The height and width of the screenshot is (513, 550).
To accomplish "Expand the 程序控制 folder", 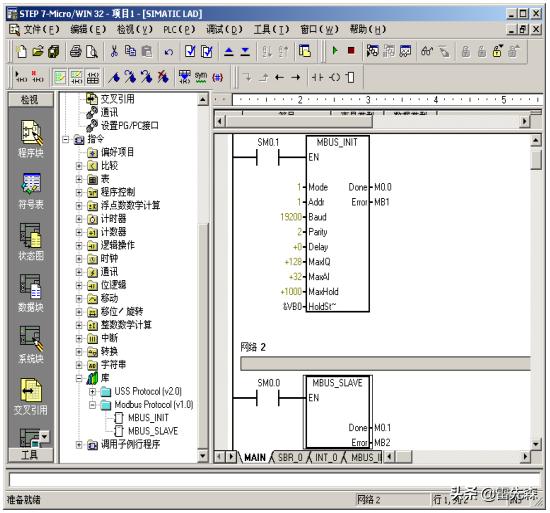I will pyautogui.click(x=79, y=193).
